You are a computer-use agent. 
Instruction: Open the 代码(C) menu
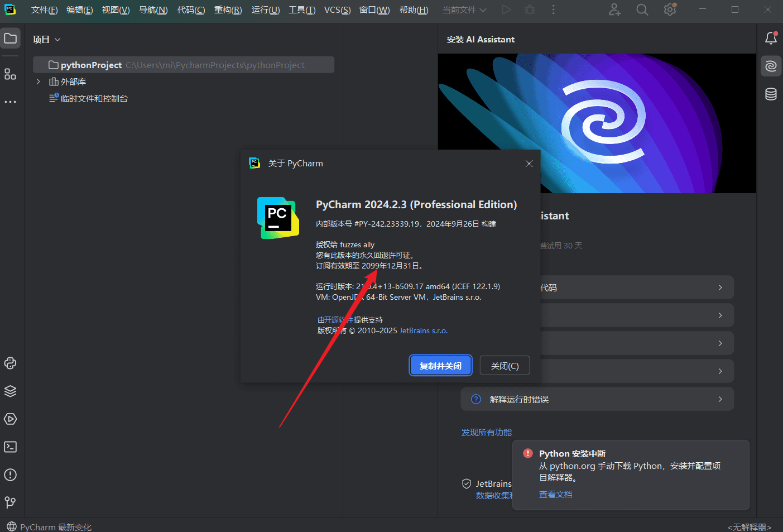191,10
